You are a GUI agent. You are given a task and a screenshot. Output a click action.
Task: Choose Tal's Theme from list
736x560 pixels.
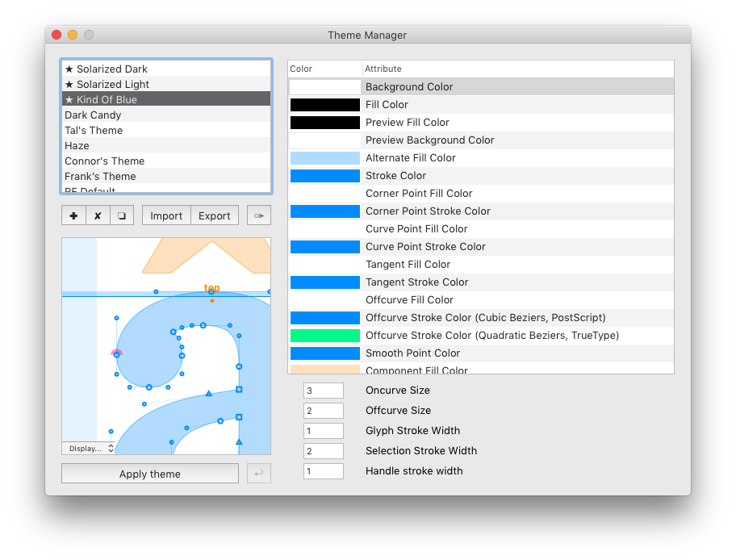[166, 130]
